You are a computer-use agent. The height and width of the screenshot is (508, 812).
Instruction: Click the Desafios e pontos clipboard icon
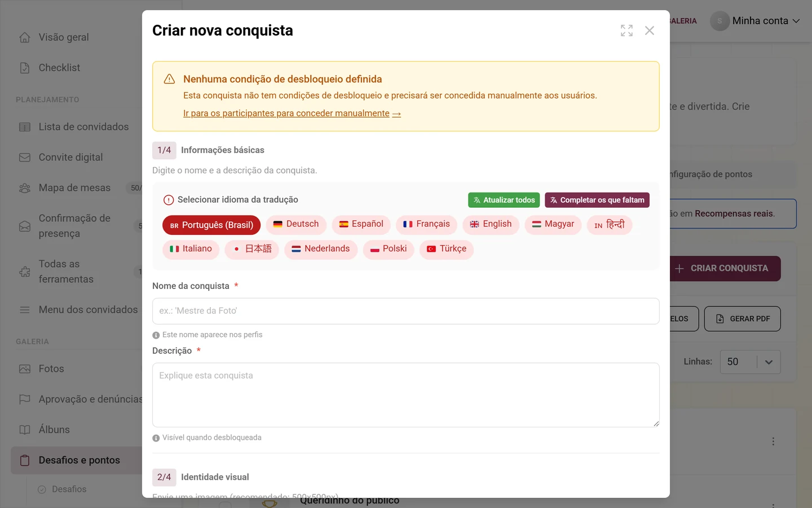click(25, 460)
